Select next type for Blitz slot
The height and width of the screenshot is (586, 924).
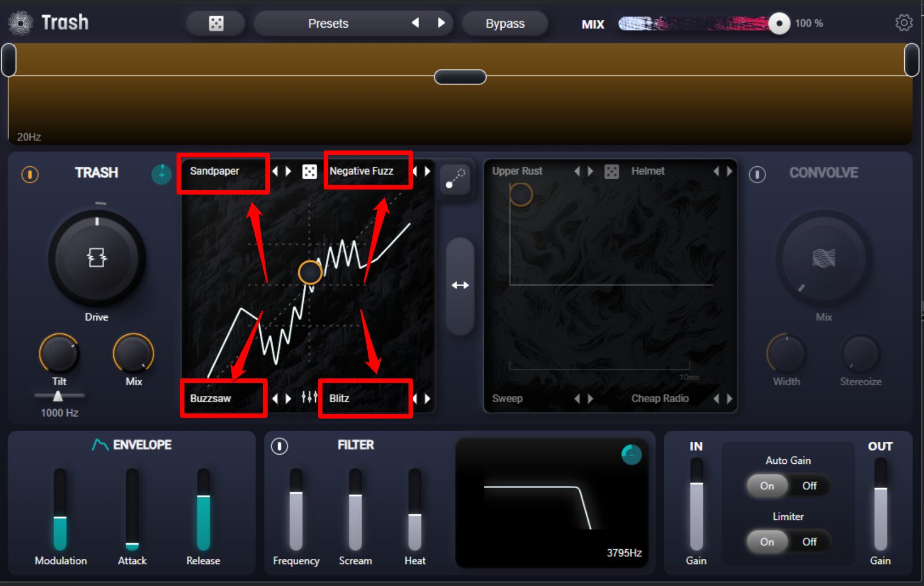(x=428, y=398)
